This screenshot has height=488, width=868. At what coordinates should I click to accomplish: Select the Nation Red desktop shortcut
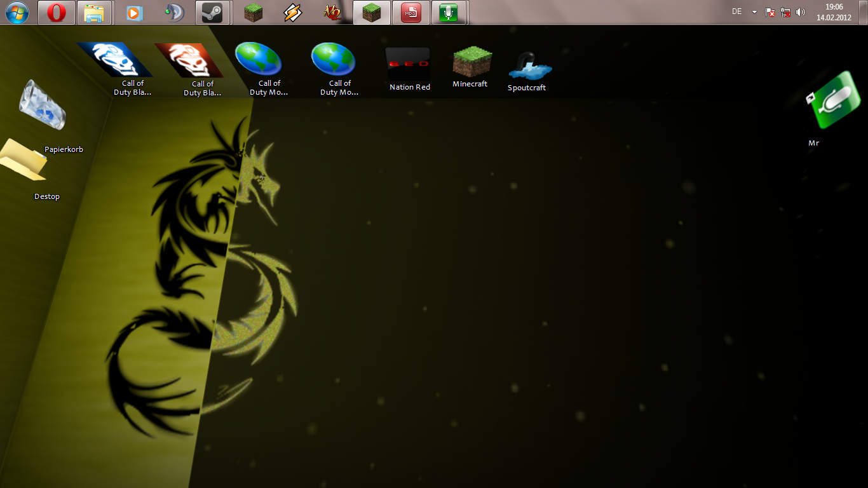pyautogui.click(x=409, y=69)
